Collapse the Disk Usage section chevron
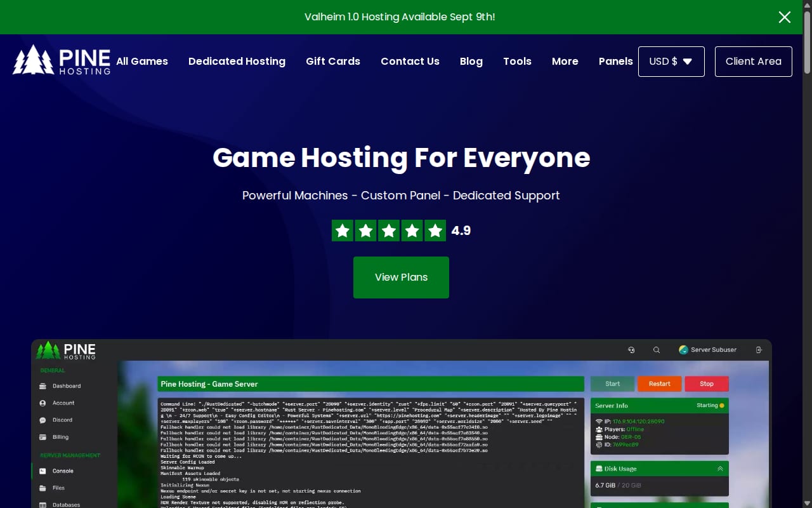The height and width of the screenshot is (508, 812). click(720, 469)
